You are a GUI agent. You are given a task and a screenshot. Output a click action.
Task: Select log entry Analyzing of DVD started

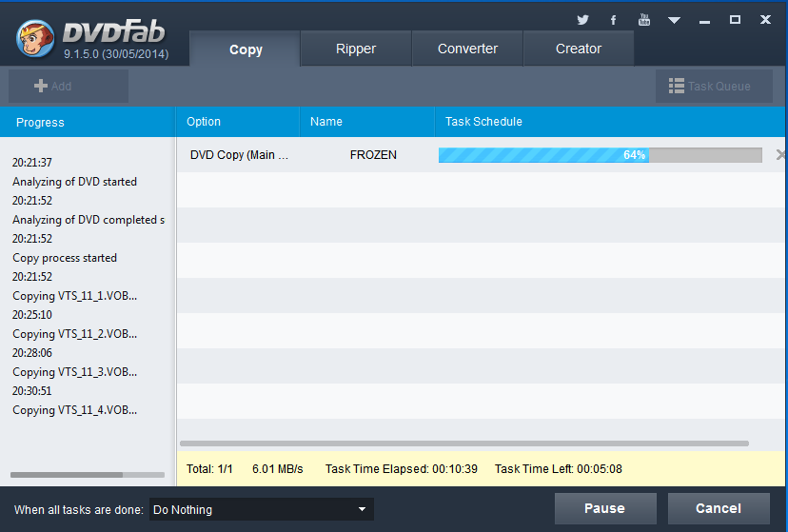(x=74, y=182)
